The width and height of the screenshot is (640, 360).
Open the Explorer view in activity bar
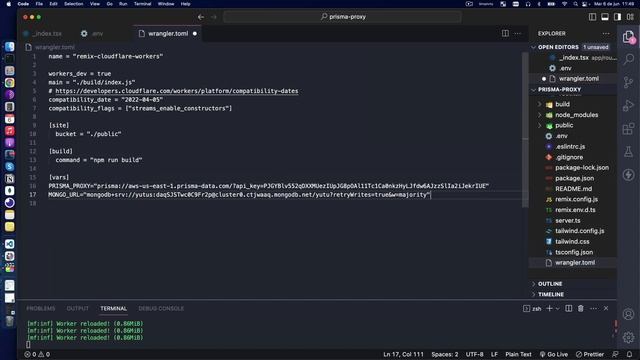[x=629, y=37]
